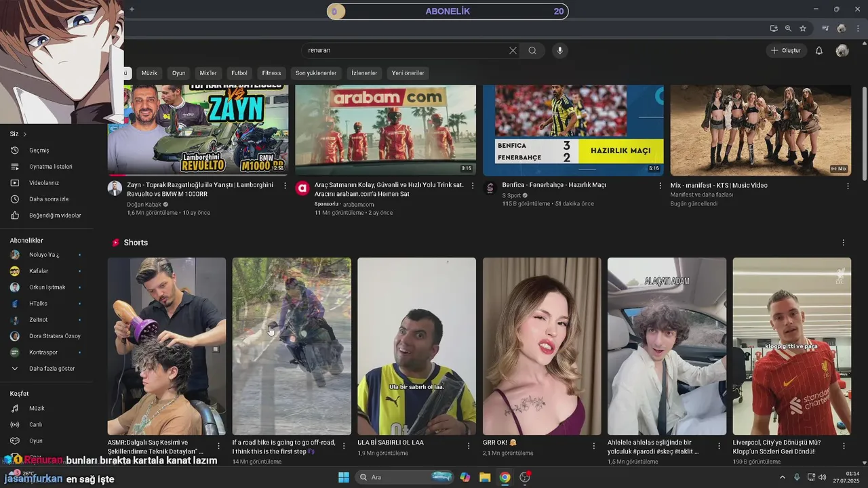
Task: Open File Explorer from taskbar
Action: (x=485, y=477)
